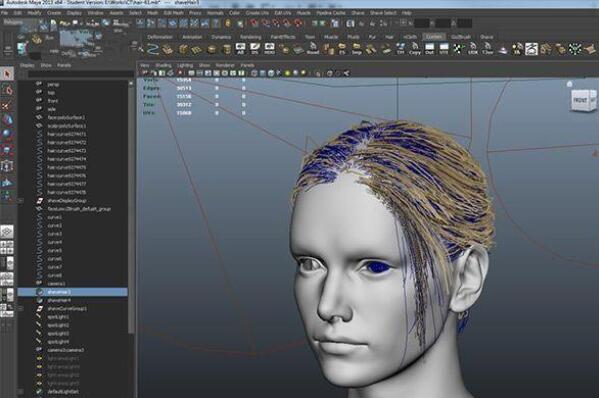Select shaveHair4 in outliner
Image resolution: width=599 pixels, height=398 pixels.
tap(59, 301)
